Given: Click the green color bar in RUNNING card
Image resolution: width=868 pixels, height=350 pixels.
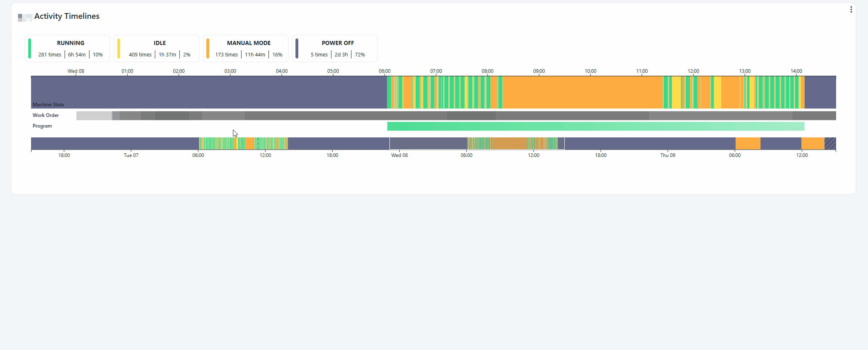Looking at the screenshot, I should [x=30, y=48].
